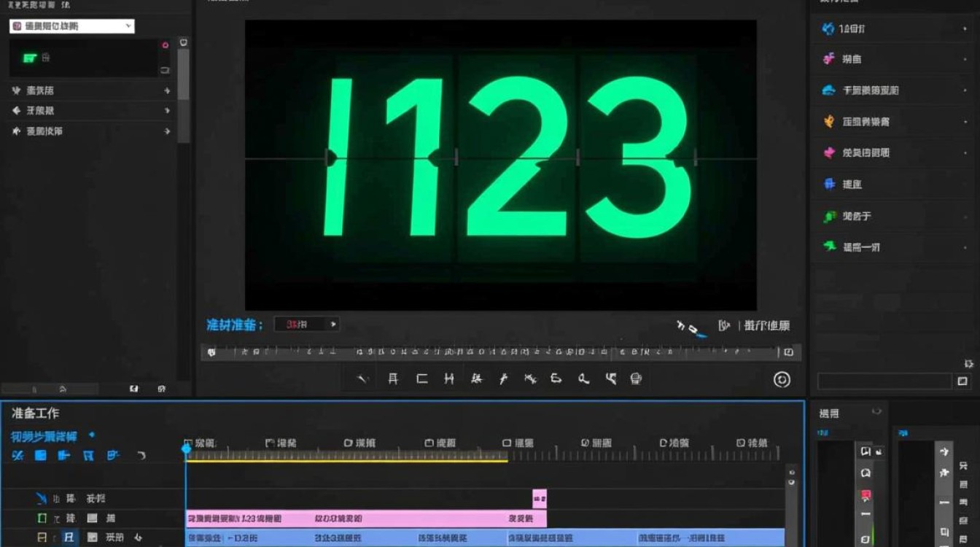Viewport: 980px width, 547px height.
Task: Click the red icon in the audio meter column
Action: click(x=866, y=496)
